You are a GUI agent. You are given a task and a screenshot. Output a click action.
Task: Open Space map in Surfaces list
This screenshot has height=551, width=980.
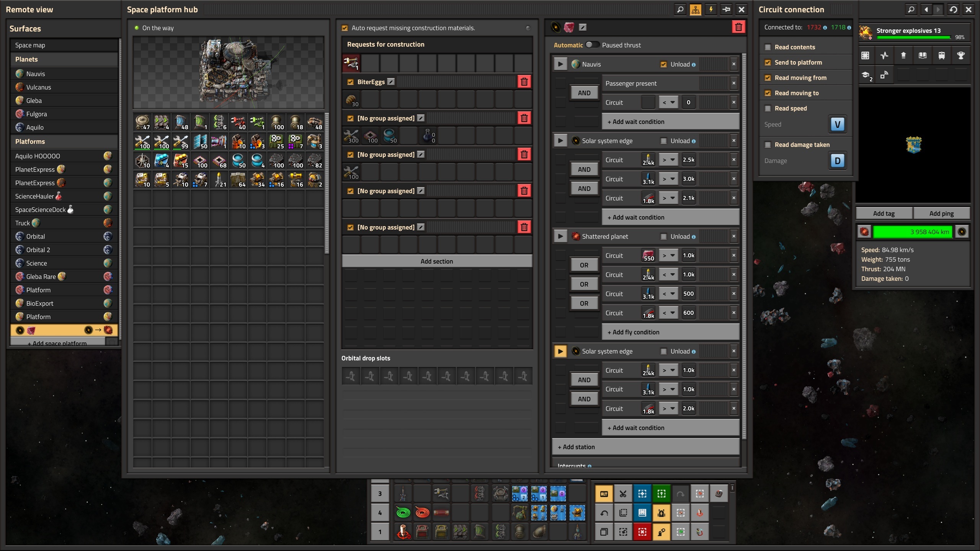tap(64, 45)
